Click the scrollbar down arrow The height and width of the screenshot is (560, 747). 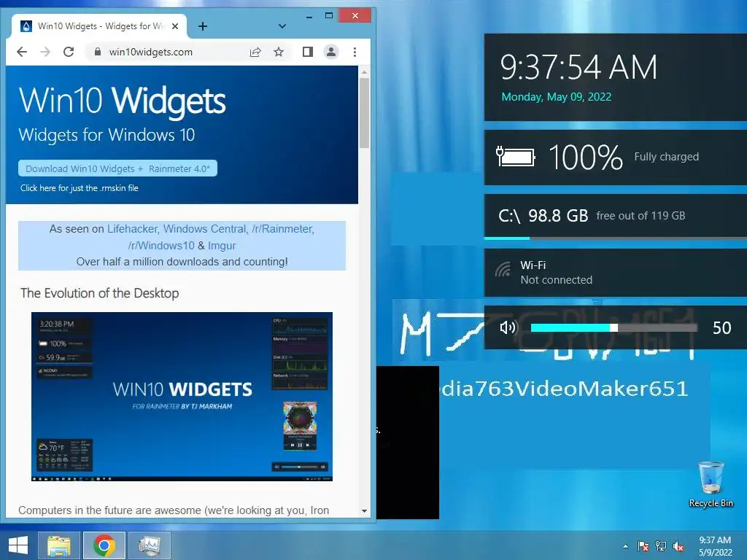pyautogui.click(x=365, y=511)
